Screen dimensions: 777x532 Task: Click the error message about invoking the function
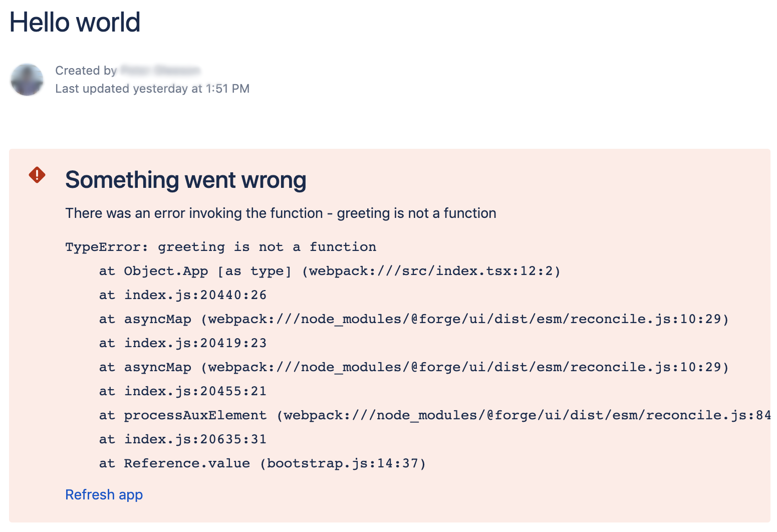pyautogui.click(x=280, y=213)
